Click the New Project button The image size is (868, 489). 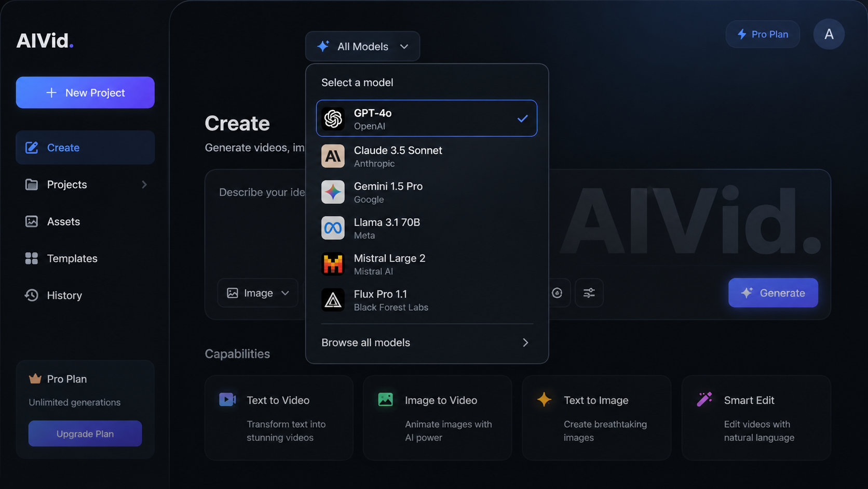click(85, 92)
